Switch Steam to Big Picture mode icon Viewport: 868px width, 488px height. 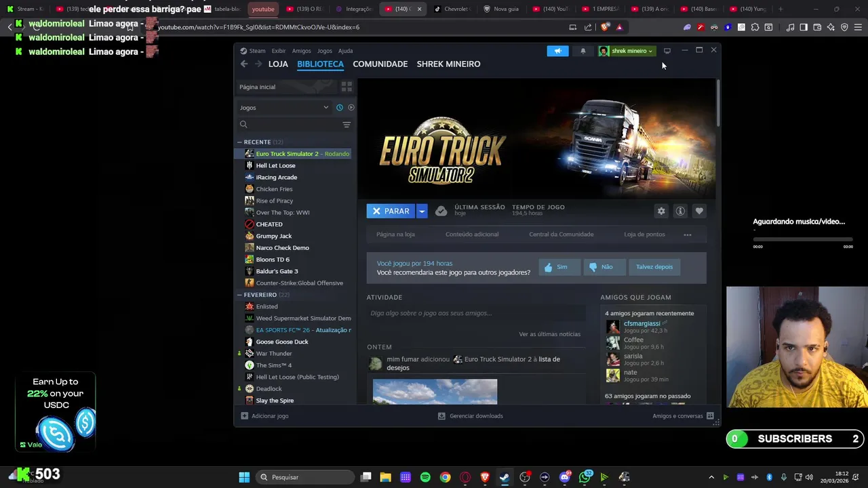[667, 51]
